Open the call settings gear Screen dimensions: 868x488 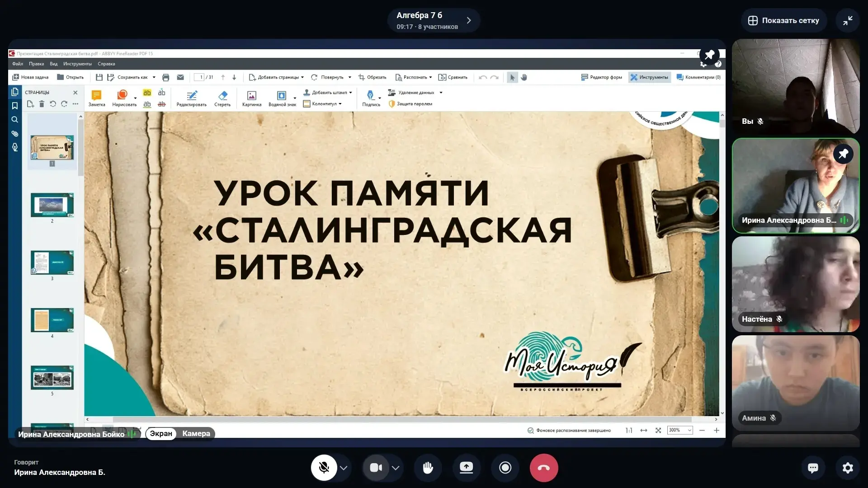click(x=848, y=468)
